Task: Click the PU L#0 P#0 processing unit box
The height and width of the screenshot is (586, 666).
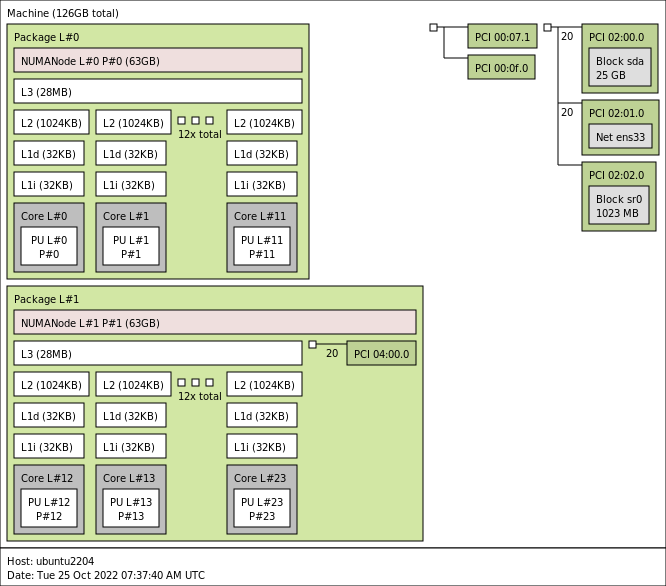Action: tap(48, 246)
